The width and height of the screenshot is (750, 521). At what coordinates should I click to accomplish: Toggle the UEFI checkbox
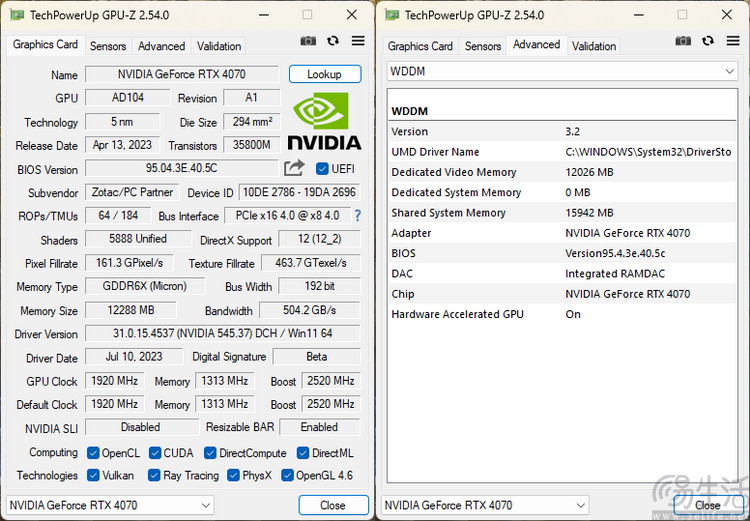pos(322,169)
